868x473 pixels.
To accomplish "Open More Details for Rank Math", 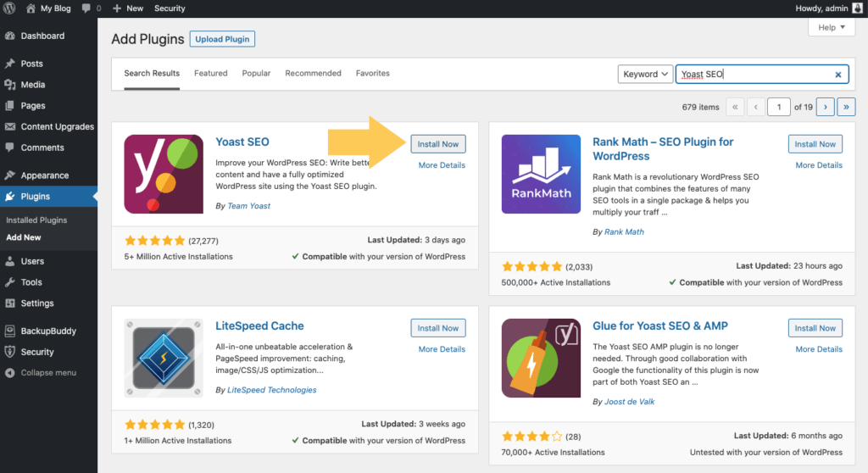I will (819, 165).
